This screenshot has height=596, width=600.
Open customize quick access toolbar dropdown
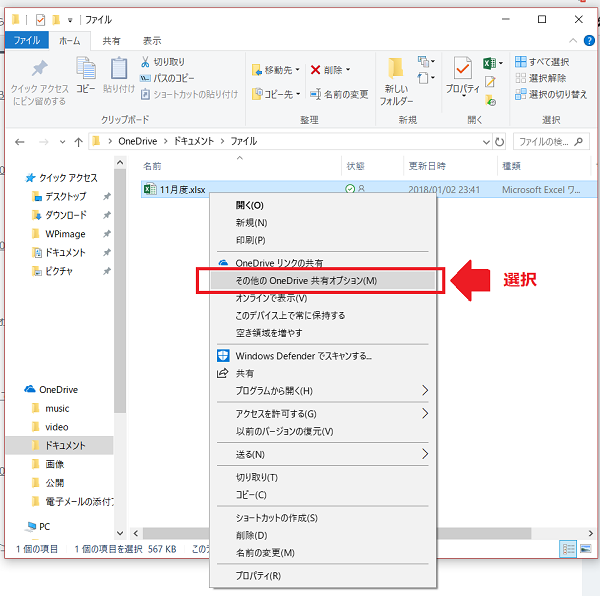pyautogui.click(x=70, y=20)
